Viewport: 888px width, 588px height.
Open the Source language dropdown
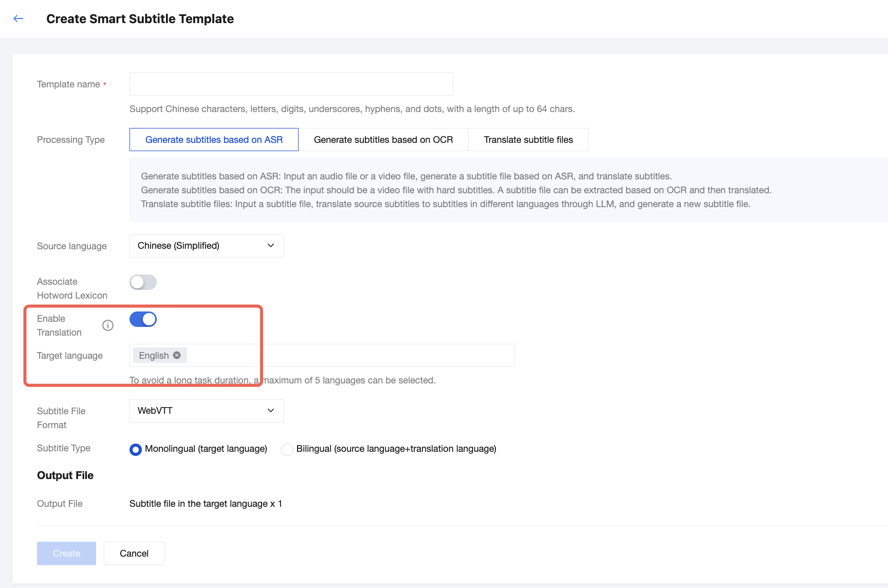pos(206,246)
